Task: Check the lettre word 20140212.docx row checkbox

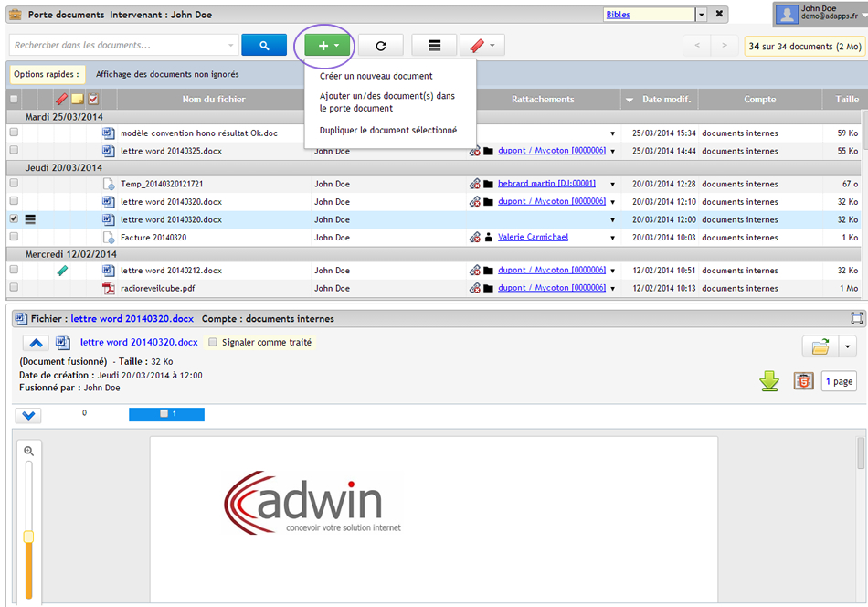Action: [x=14, y=270]
